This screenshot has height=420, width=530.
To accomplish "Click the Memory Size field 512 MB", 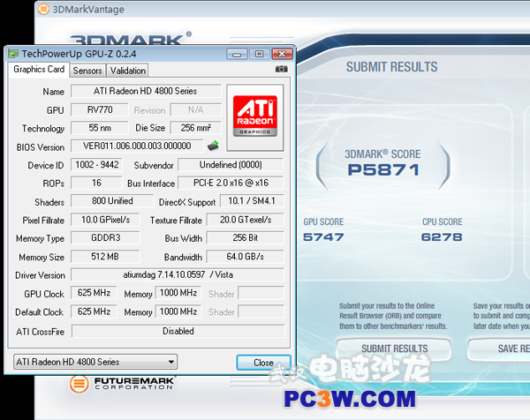I will (105, 257).
